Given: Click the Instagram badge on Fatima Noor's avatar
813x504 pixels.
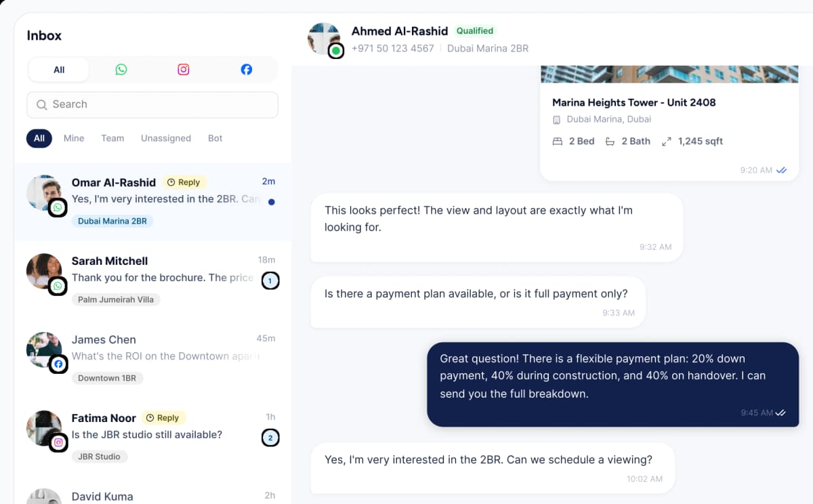Looking at the screenshot, I should (58, 443).
